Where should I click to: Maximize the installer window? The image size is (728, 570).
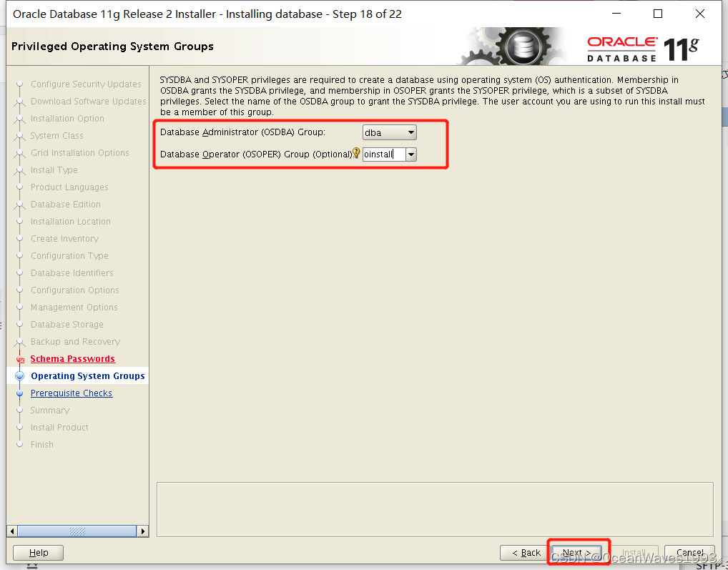pos(657,14)
